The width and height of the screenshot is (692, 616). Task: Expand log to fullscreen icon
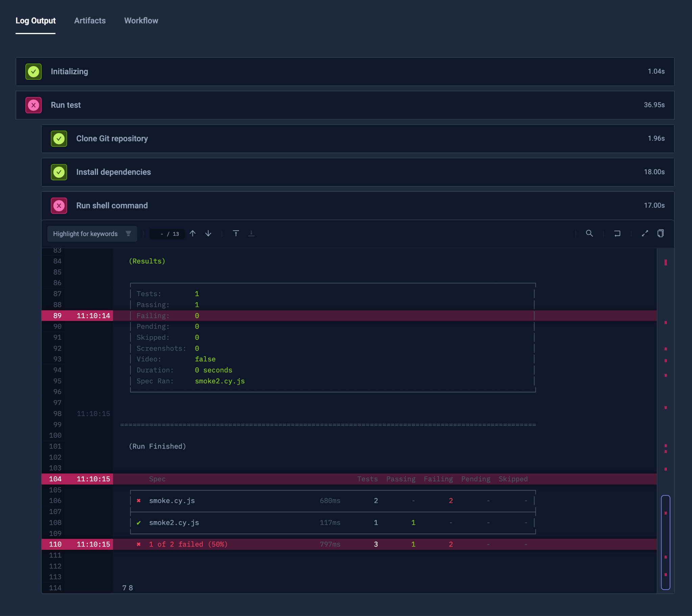coord(645,234)
